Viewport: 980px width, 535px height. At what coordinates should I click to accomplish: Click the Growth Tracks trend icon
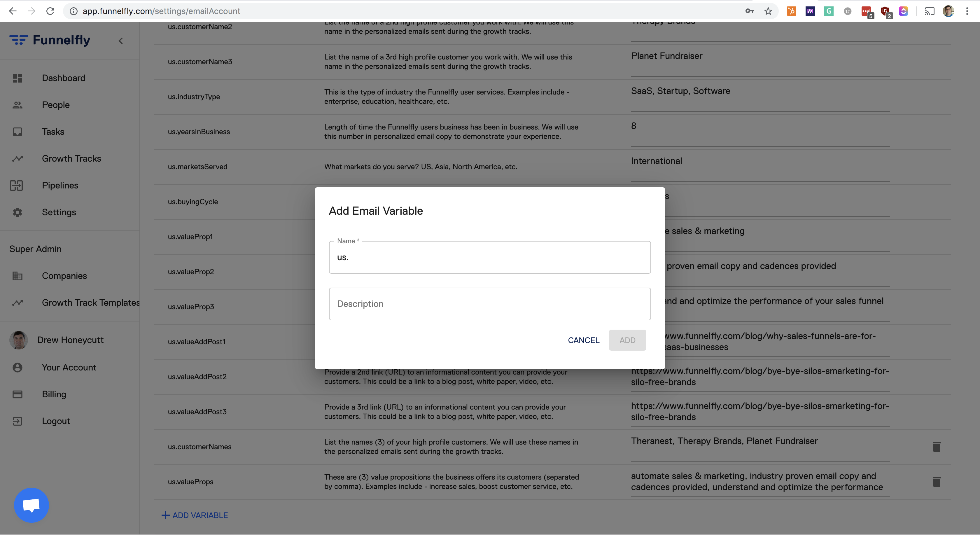pos(17,159)
